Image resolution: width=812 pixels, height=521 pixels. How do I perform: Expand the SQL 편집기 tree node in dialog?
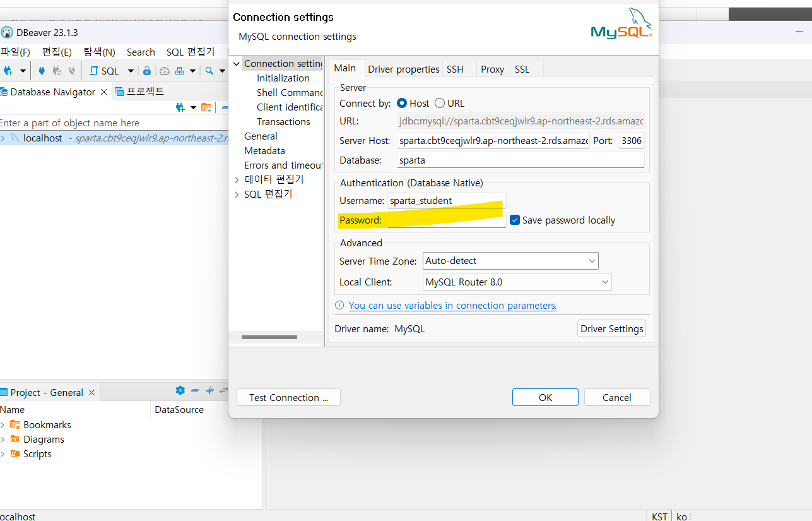coord(237,194)
